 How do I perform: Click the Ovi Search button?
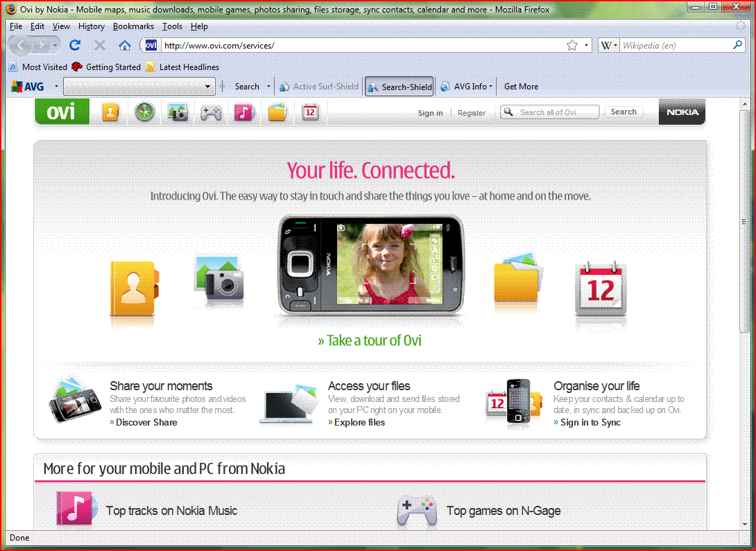coord(624,112)
